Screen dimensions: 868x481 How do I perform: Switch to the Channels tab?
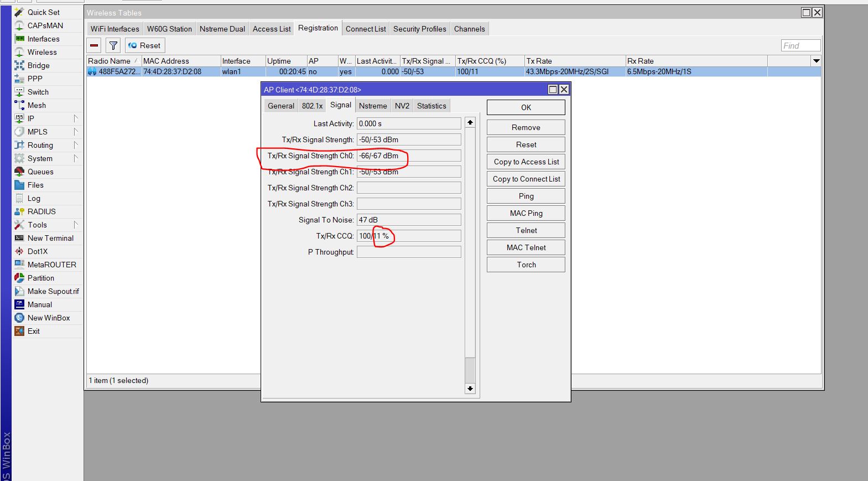click(470, 29)
